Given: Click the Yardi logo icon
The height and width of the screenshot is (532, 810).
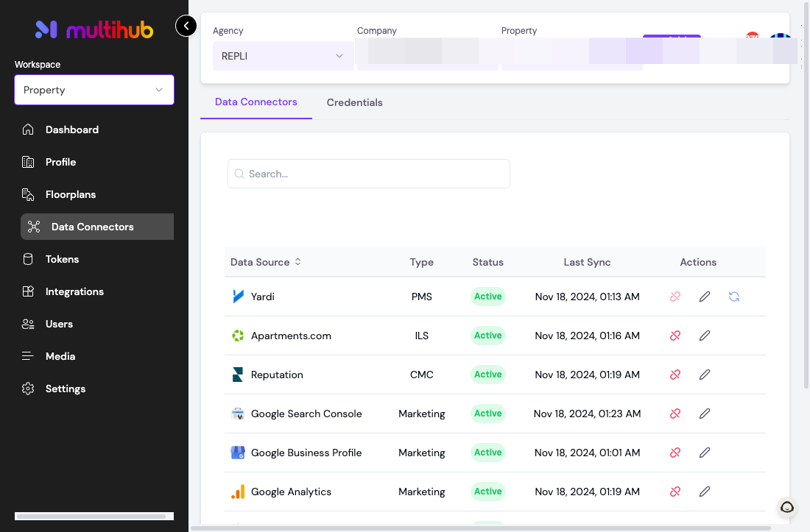Looking at the screenshot, I should click(x=238, y=297).
